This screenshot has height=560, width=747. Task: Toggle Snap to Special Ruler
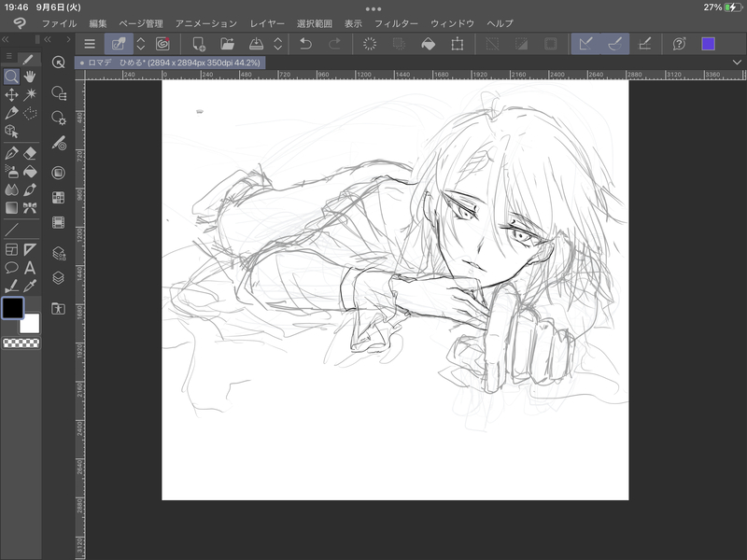pos(615,44)
